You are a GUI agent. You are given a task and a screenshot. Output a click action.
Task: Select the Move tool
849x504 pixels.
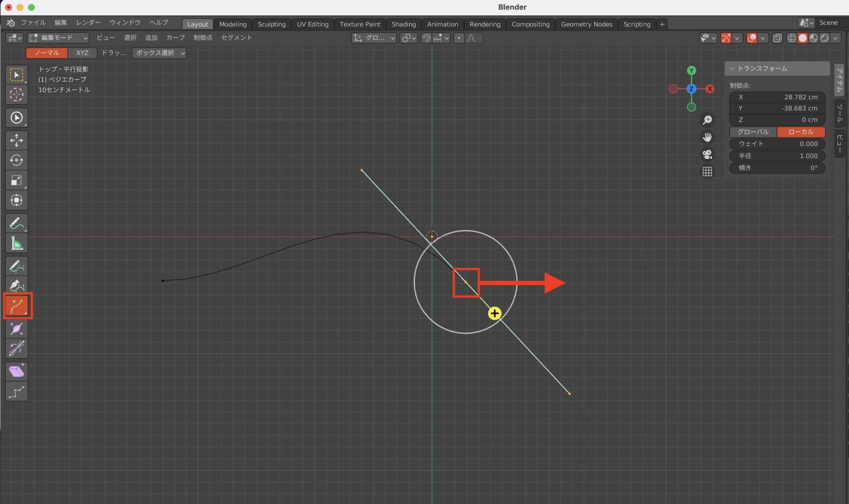pos(17,140)
